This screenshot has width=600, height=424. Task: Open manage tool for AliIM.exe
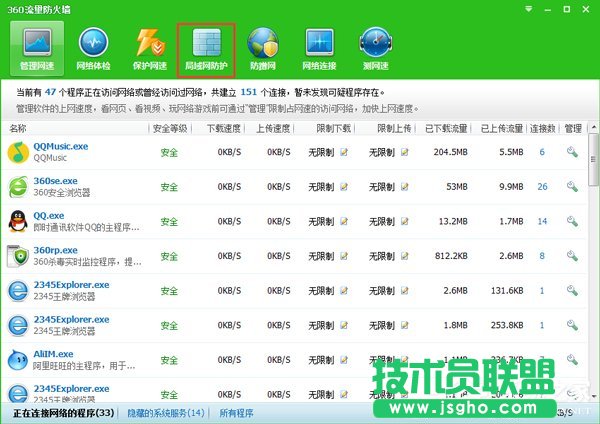tap(572, 359)
